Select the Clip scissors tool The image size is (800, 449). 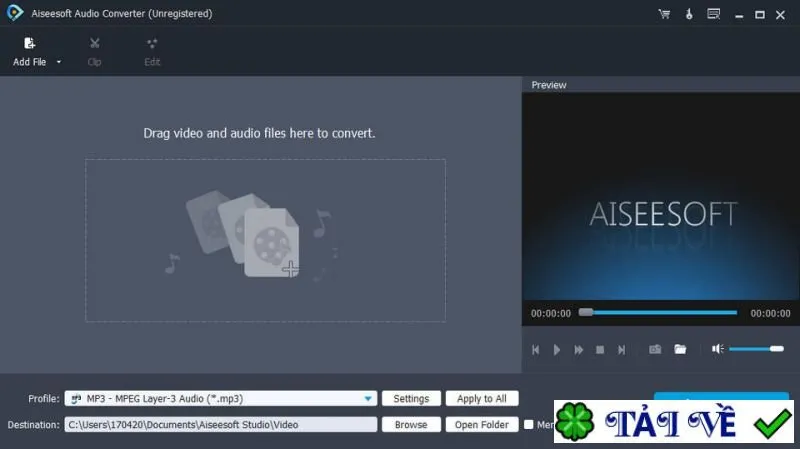tap(94, 52)
